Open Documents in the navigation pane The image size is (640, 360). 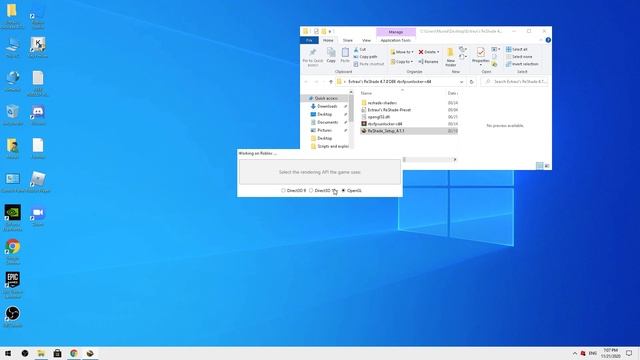tap(327, 122)
